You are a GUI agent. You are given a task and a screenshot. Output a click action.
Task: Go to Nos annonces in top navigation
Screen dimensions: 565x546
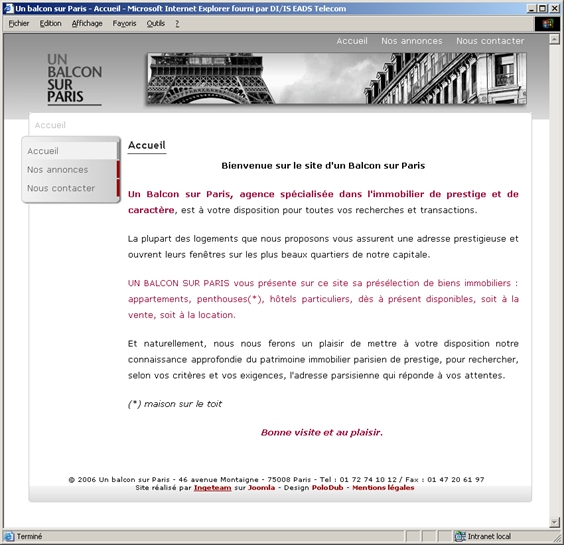pos(411,41)
